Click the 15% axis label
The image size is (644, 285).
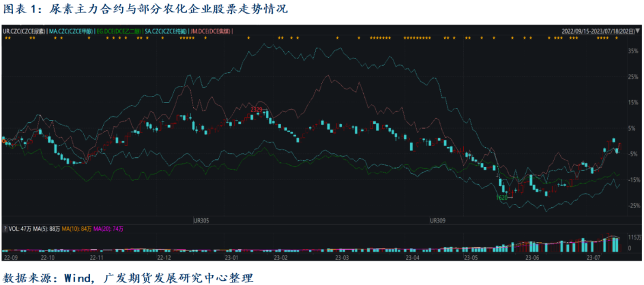pyautogui.click(x=633, y=103)
